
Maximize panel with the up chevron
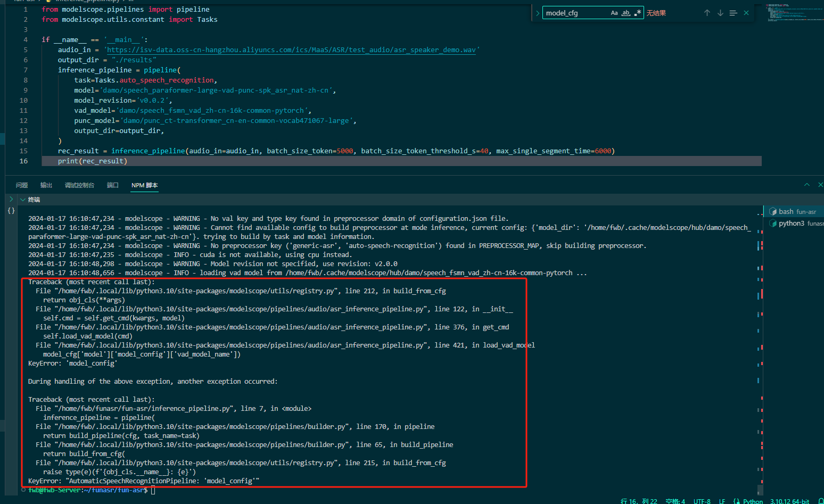pyautogui.click(x=807, y=185)
